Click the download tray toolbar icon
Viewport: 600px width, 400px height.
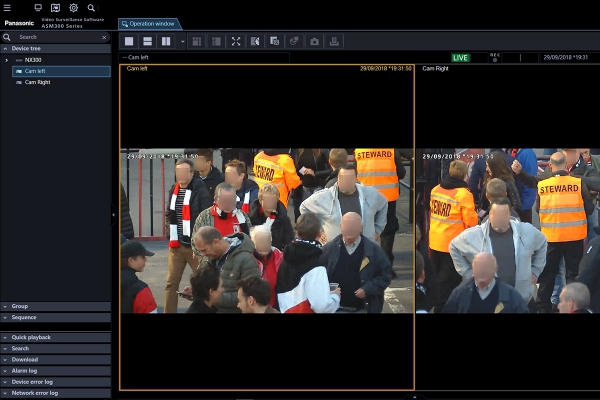pyautogui.click(x=334, y=41)
